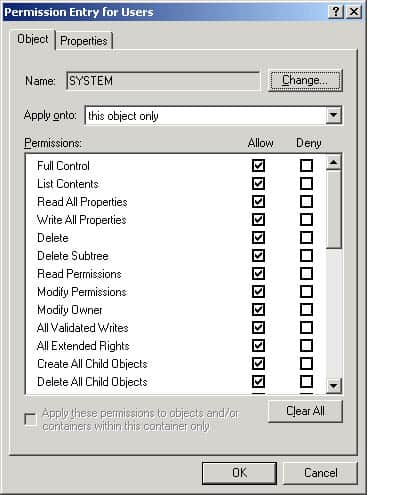Select the Object tab
The image size is (400, 495).
(33, 39)
